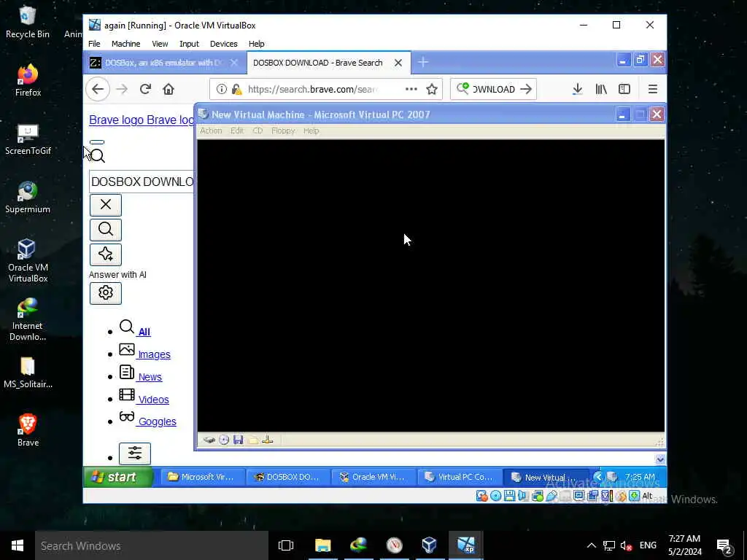747x560 pixels.
Task: Click the Firefox home button
Action: point(169,89)
